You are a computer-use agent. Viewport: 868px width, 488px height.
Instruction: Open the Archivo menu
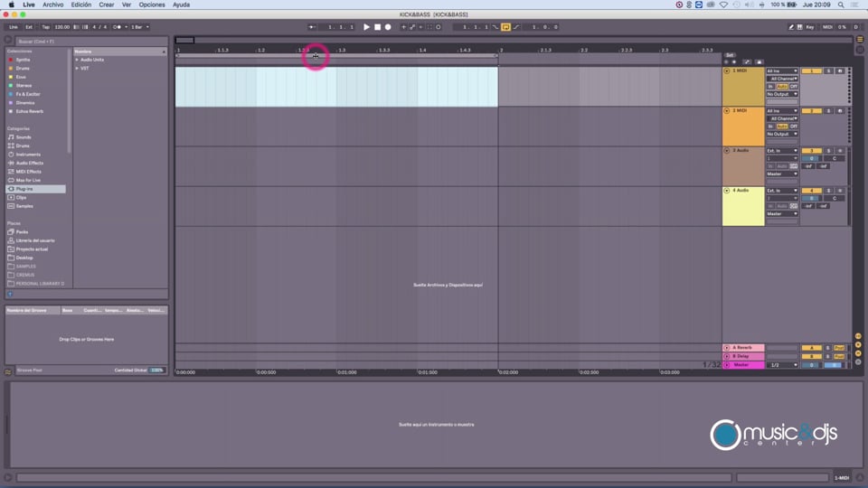[x=53, y=5]
